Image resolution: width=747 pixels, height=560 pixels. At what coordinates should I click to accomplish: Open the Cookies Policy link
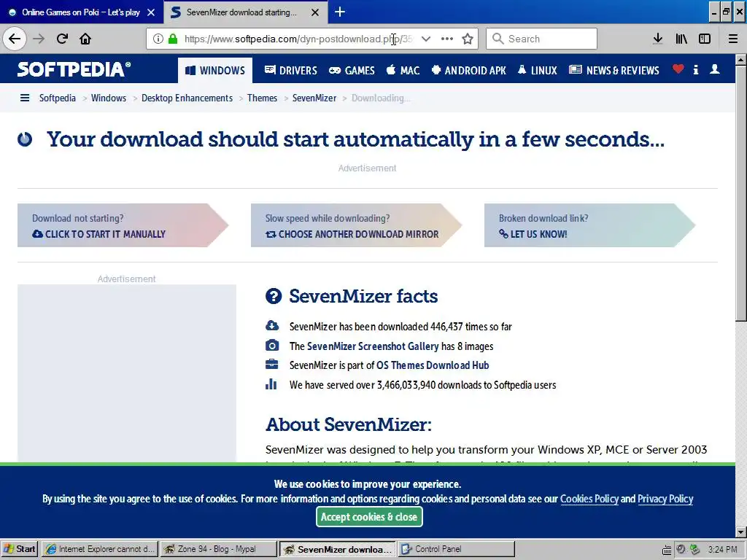[x=589, y=499]
